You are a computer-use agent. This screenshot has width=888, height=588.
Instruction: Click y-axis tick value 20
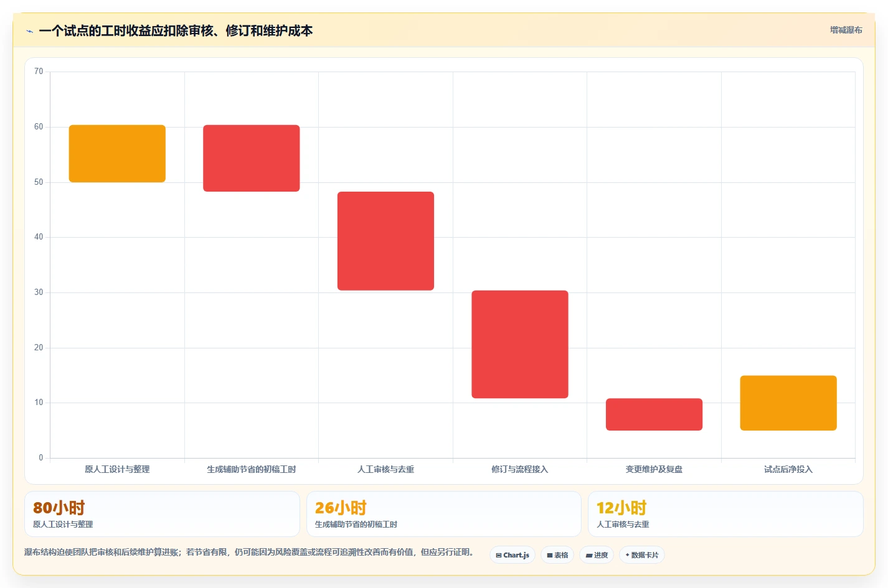[39, 348]
